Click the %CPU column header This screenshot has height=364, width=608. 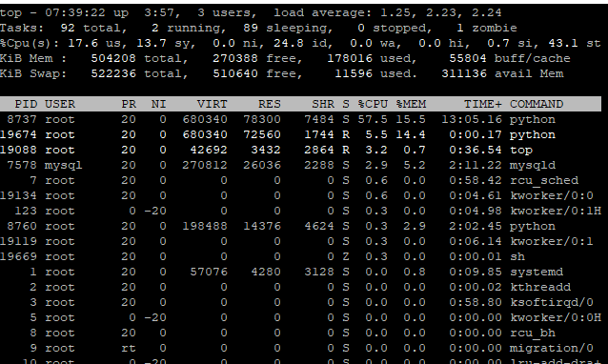tap(373, 104)
